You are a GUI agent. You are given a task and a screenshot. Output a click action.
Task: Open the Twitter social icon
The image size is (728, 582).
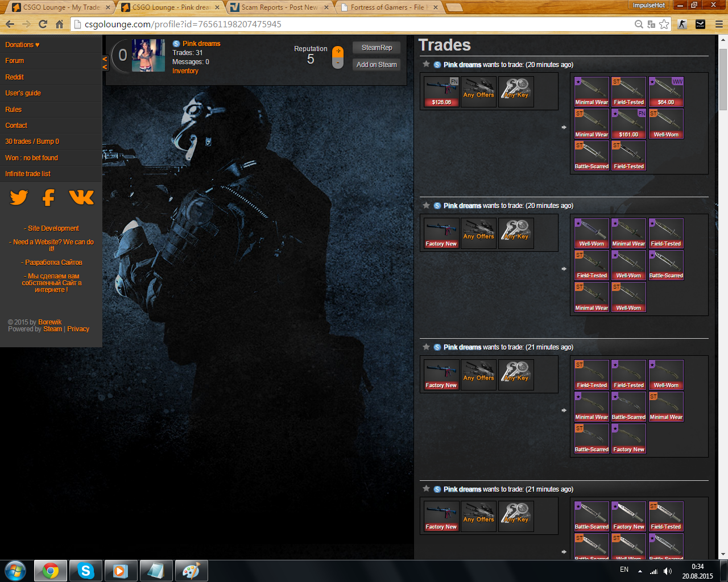click(x=19, y=197)
